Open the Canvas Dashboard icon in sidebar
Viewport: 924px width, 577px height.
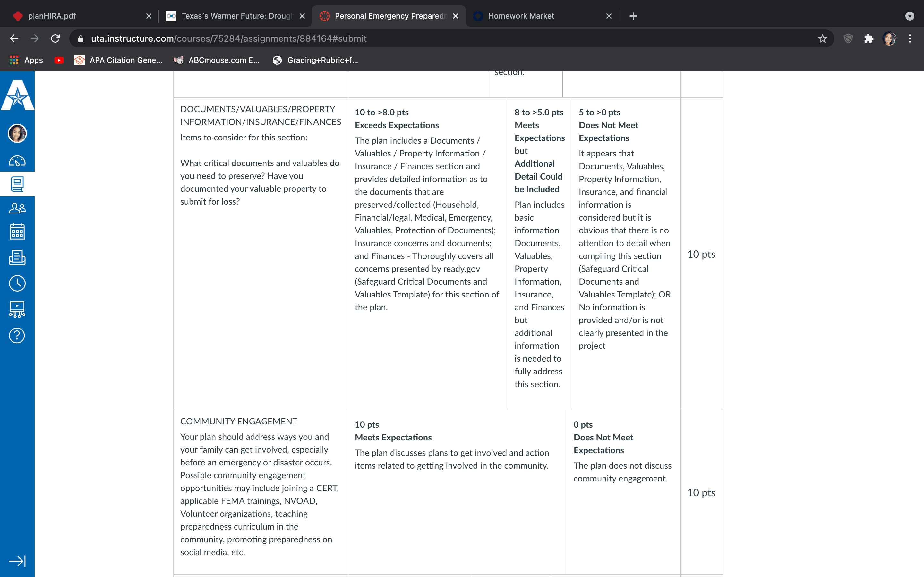click(x=17, y=161)
